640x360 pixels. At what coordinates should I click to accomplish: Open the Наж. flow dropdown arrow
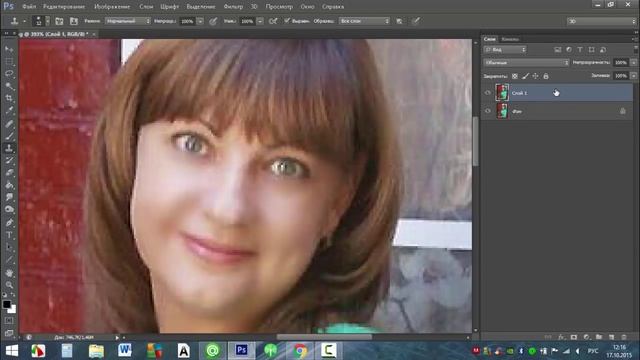[x=260, y=21]
